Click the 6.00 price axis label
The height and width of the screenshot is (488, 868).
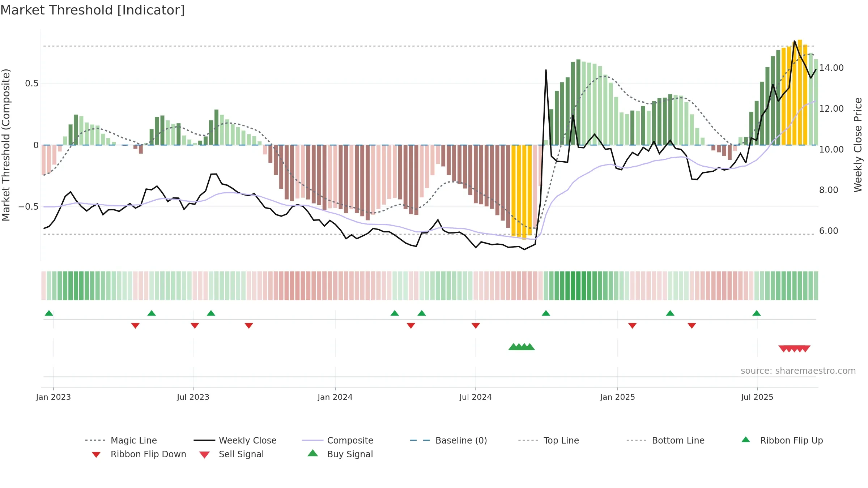coord(829,231)
